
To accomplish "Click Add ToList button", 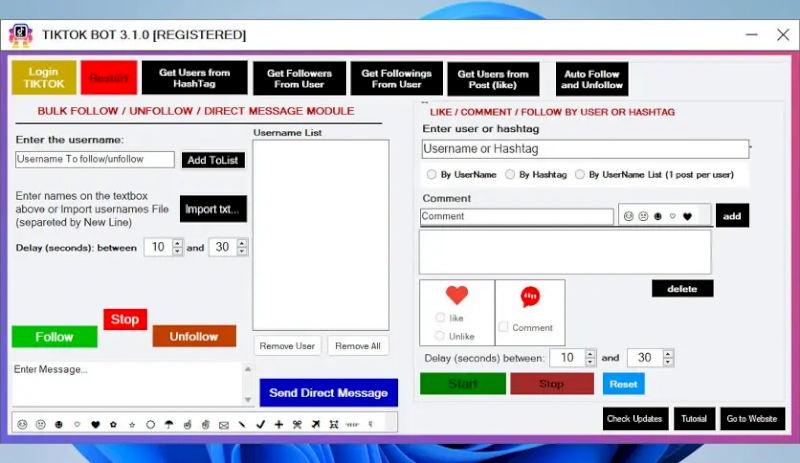I will pos(213,160).
